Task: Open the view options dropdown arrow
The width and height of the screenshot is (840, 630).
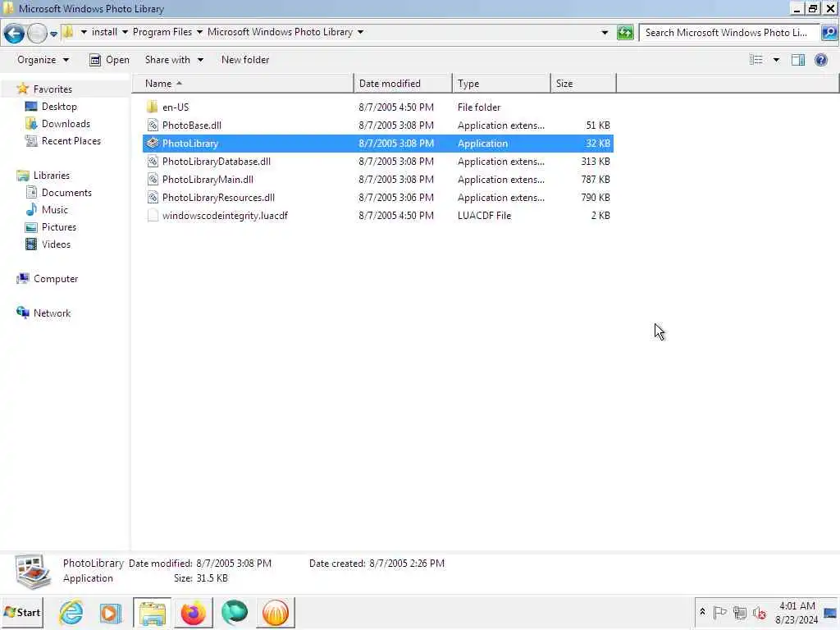Action: (776, 60)
